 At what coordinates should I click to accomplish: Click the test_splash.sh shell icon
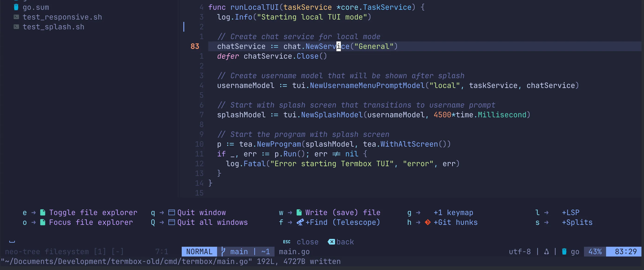point(16,27)
